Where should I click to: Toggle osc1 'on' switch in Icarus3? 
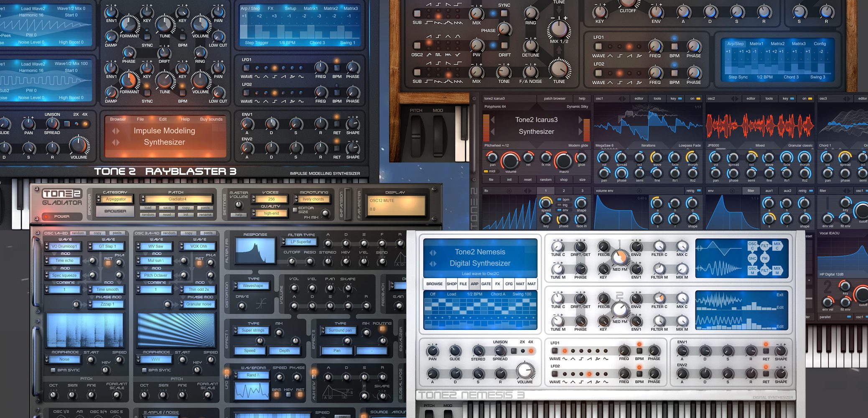pos(698,99)
